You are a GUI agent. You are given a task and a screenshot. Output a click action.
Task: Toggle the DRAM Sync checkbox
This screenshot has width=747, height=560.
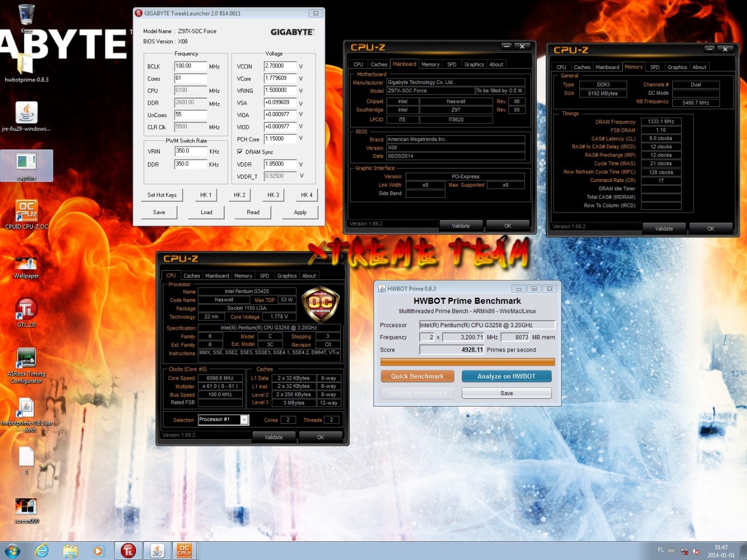240,152
